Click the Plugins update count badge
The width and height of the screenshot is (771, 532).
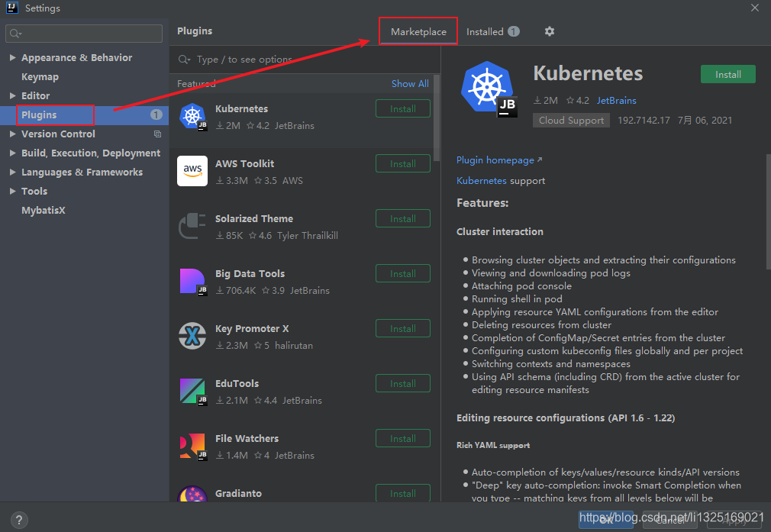click(156, 114)
